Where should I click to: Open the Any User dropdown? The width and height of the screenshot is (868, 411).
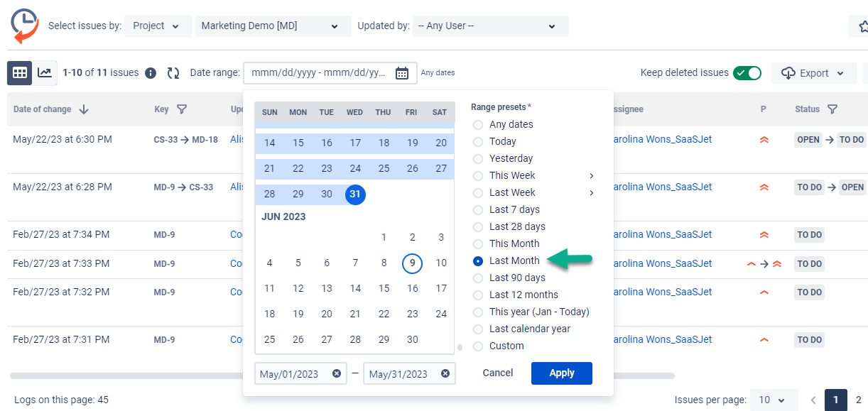(490, 26)
